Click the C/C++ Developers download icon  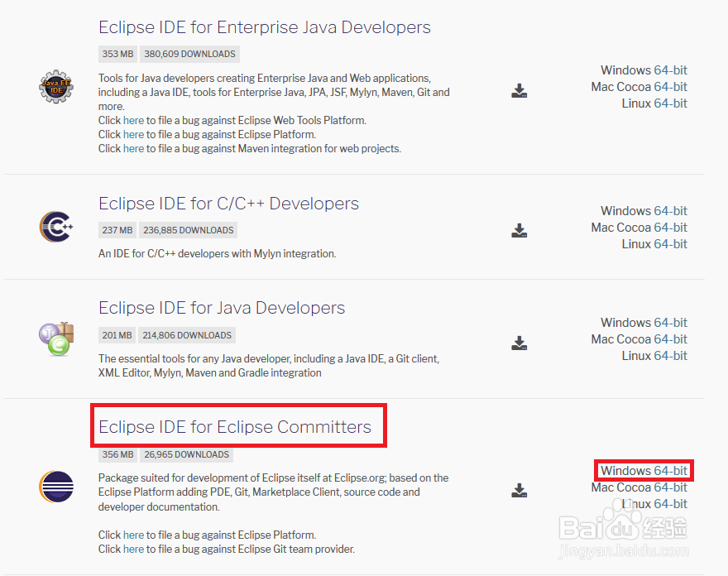519,230
